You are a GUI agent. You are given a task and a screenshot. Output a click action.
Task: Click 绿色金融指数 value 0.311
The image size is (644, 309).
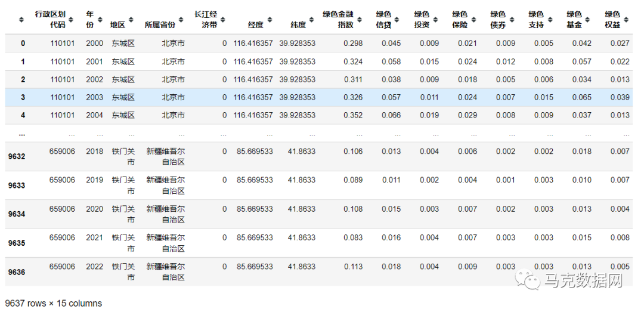point(353,79)
